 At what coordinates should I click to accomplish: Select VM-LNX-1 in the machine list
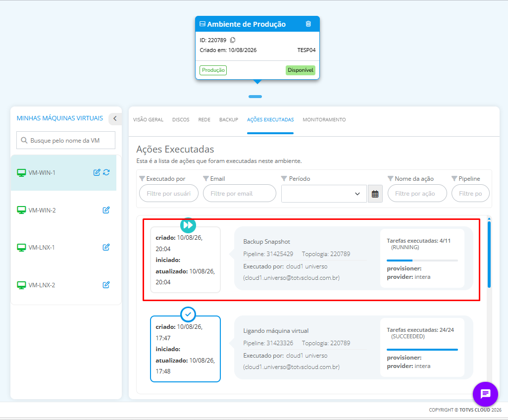click(63, 248)
